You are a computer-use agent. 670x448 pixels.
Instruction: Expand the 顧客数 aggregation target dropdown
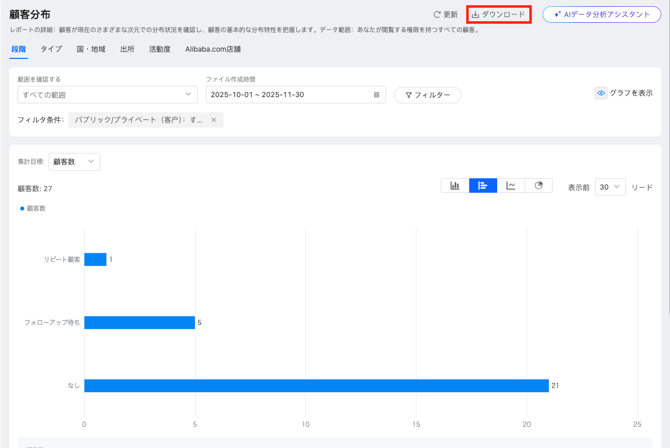(74, 161)
